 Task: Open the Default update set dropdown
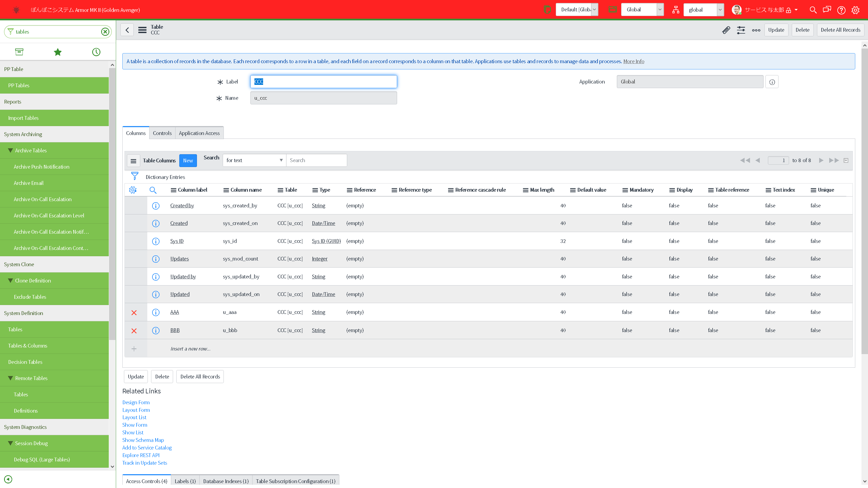(x=577, y=10)
